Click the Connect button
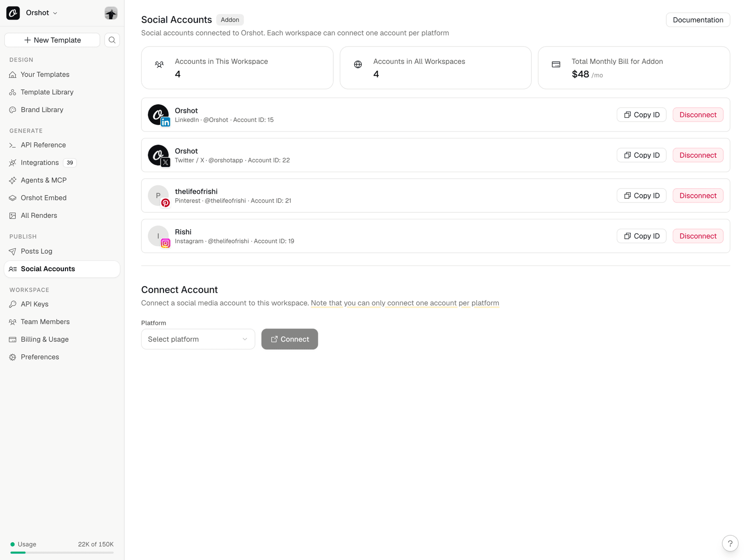The width and height of the screenshot is (747, 560). pyautogui.click(x=289, y=339)
